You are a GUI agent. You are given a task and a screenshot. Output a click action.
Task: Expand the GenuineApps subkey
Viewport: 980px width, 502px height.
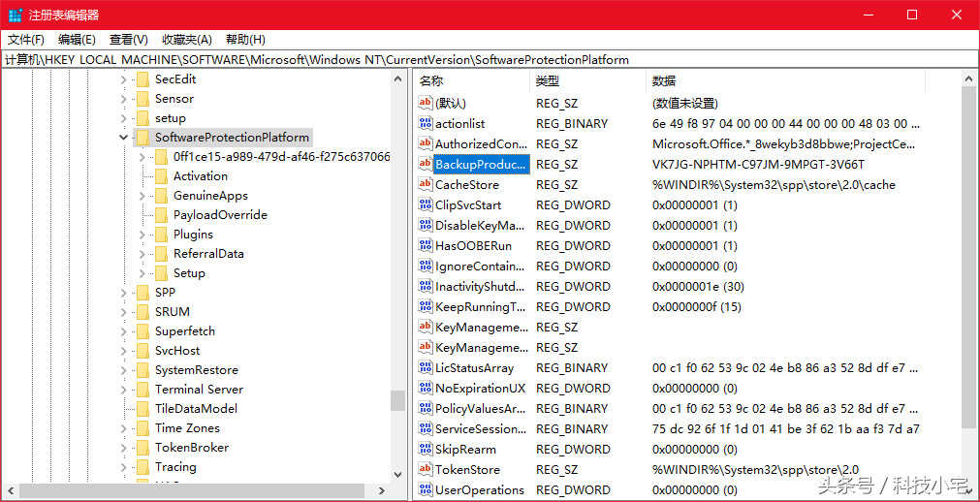tap(142, 196)
